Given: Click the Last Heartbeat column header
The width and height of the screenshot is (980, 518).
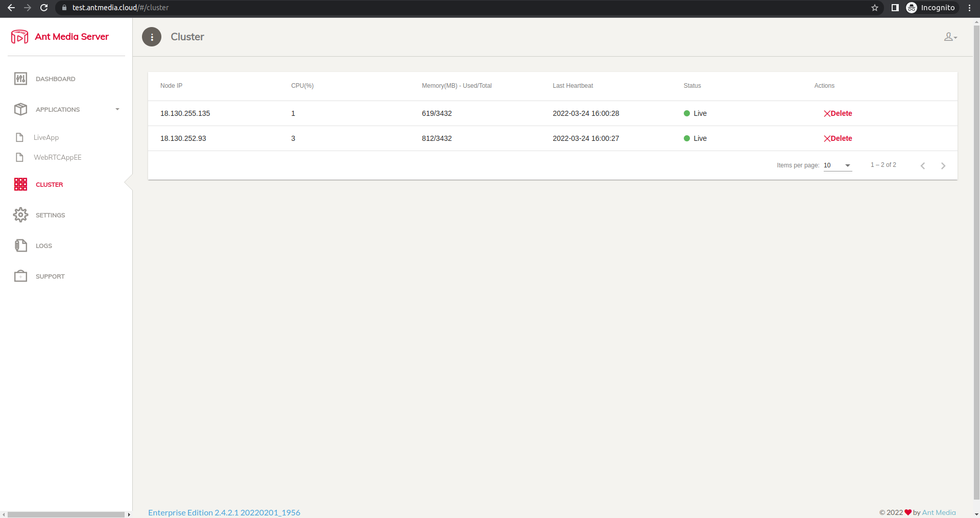Looking at the screenshot, I should pos(572,86).
